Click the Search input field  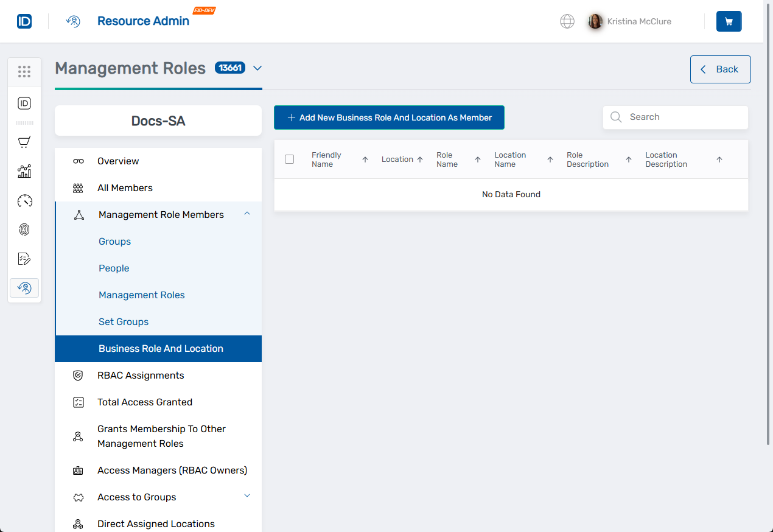coord(676,117)
